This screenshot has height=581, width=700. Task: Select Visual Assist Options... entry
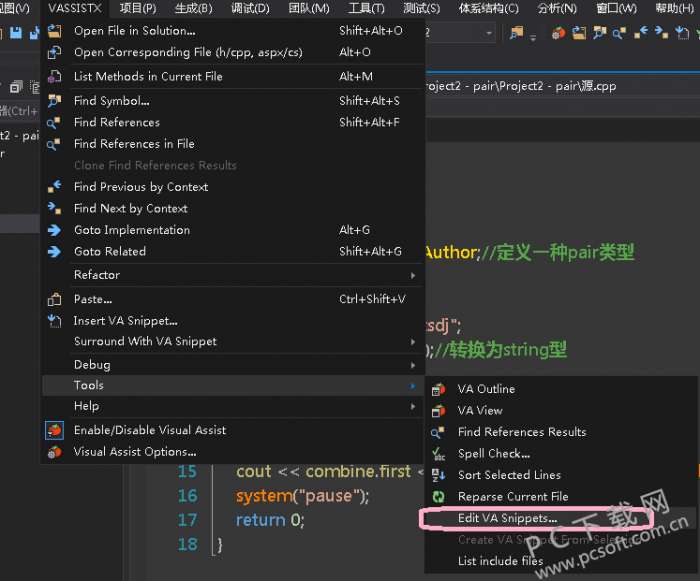232,452
